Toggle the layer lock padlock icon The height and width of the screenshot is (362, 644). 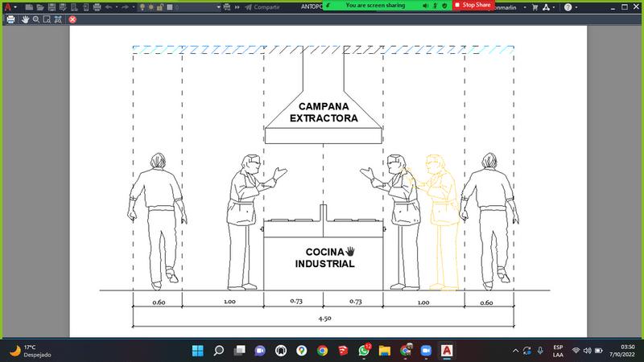pyautogui.click(x=160, y=7)
